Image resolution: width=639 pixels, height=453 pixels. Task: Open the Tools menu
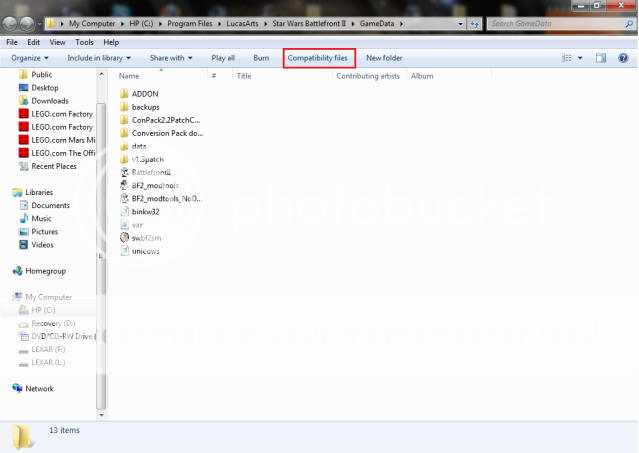point(84,42)
